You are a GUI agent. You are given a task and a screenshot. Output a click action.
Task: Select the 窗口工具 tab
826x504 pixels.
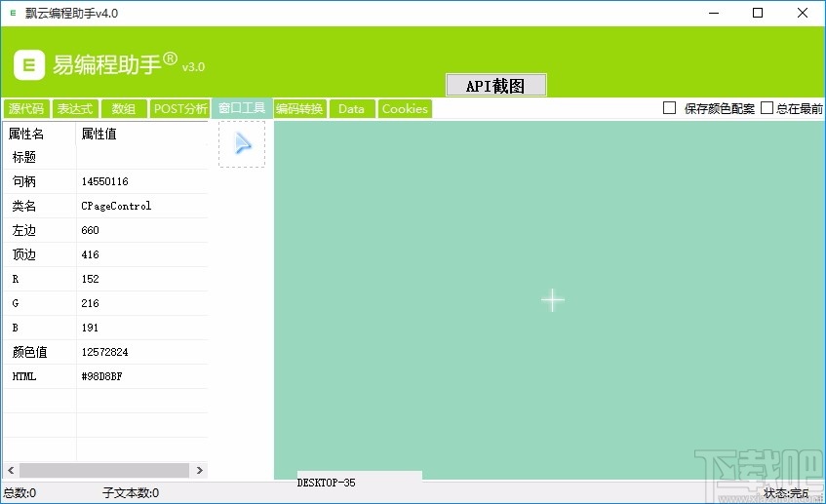(x=242, y=108)
